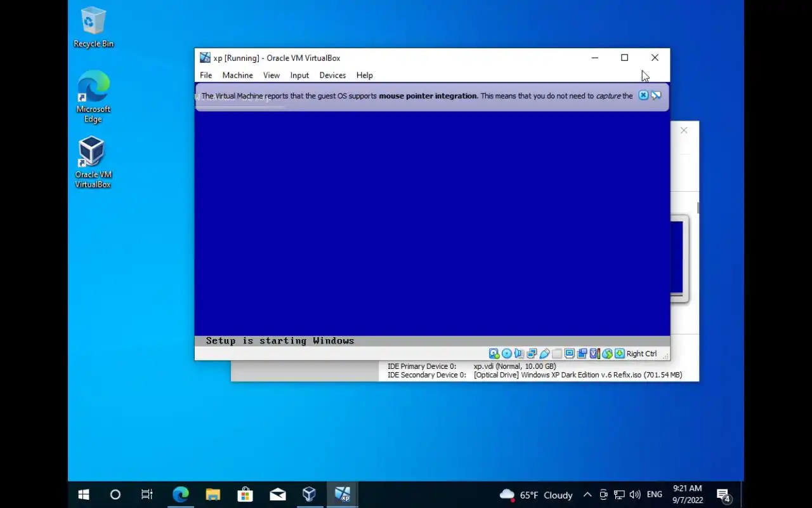
Task: Close the xp VirtualBox VM window
Action: click(x=655, y=58)
